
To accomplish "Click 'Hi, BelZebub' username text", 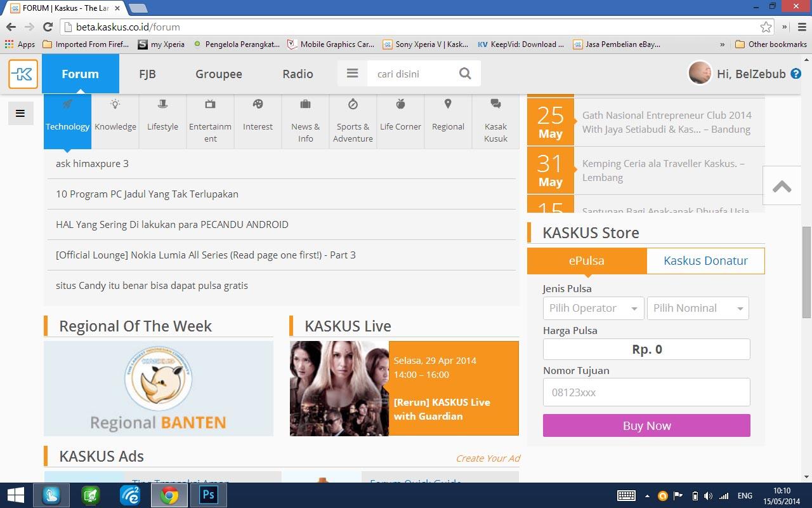I will pos(751,74).
